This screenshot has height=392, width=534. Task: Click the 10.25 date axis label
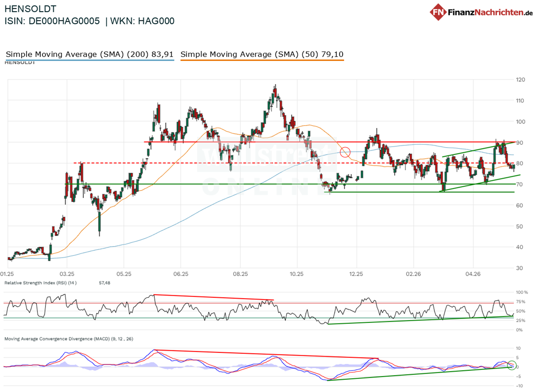coord(296,274)
